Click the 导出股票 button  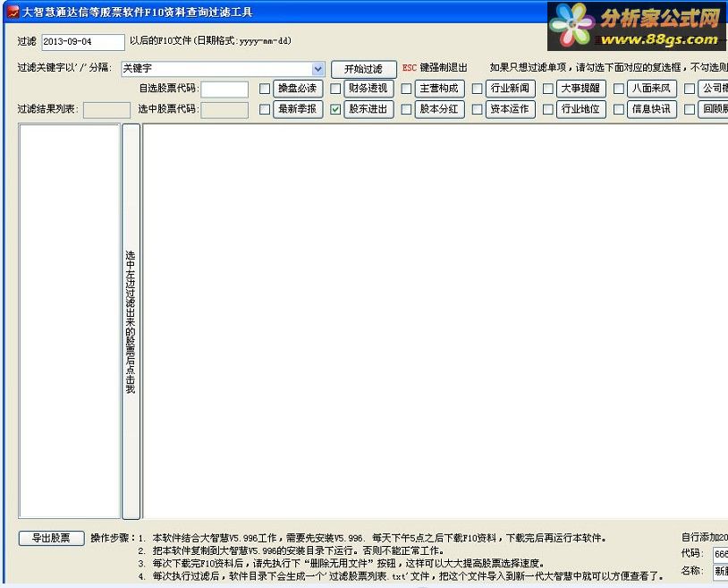click(51, 538)
